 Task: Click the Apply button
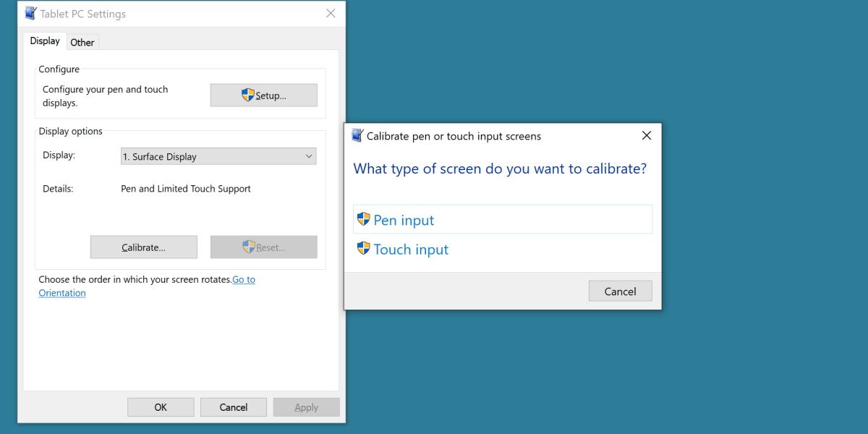pos(306,407)
